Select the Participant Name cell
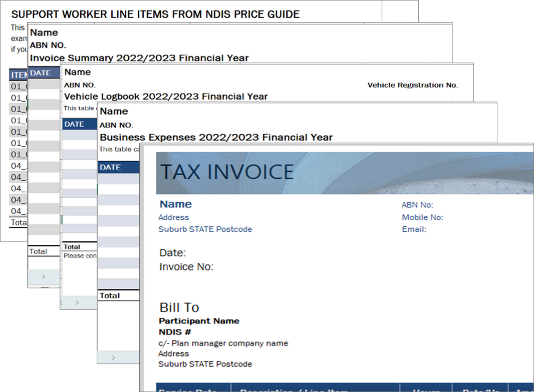The height and width of the screenshot is (392, 534). (199, 321)
